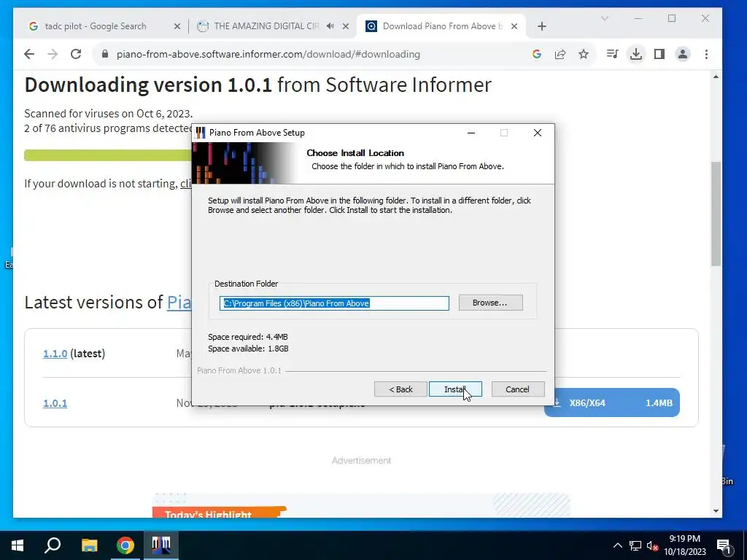747x560 pixels.
Task: Click the scrollbar's down arrow
Action: click(716, 511)
